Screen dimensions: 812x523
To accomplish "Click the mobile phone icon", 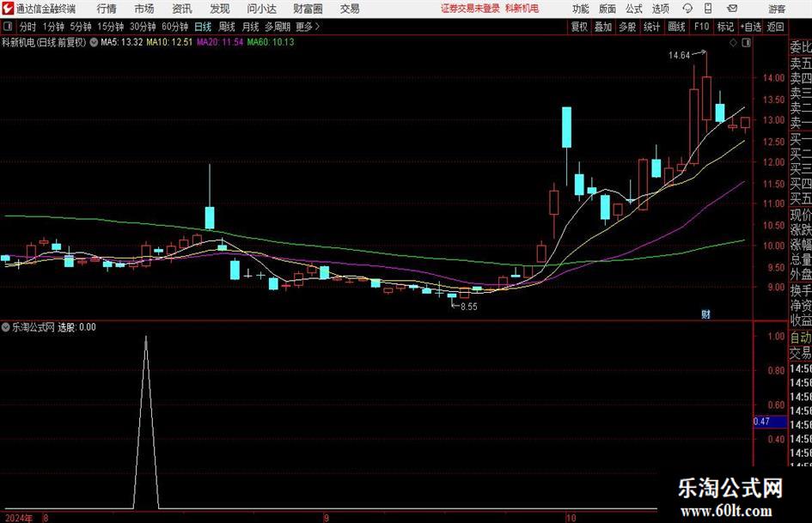I will coord(708,9).
